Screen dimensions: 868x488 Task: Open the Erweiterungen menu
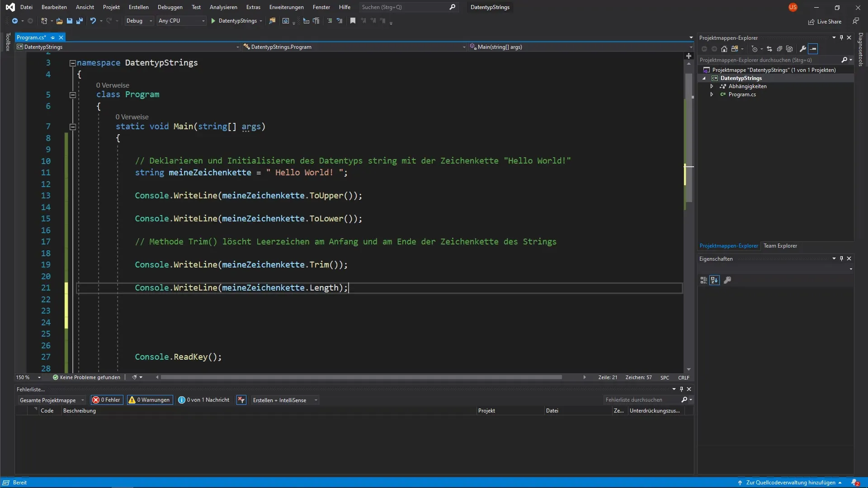point(286,7)
